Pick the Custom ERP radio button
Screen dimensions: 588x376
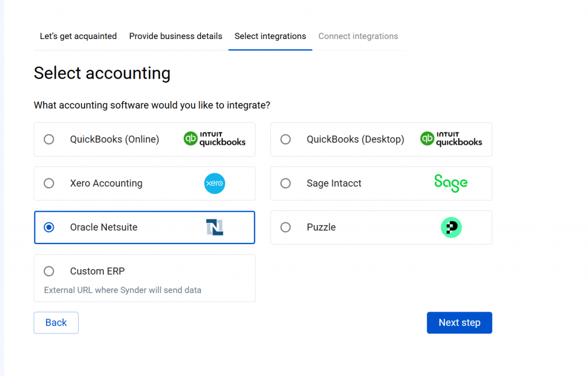[49, 271]
